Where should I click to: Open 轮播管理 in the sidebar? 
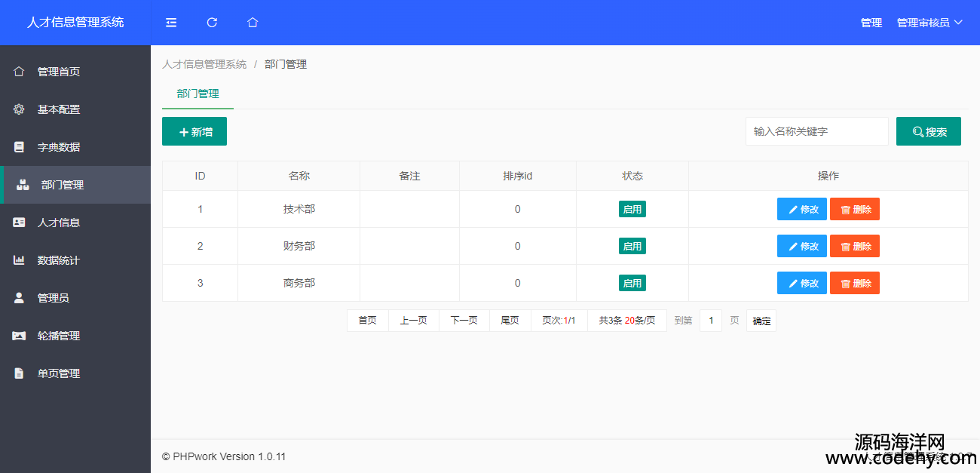click(58, 336)
